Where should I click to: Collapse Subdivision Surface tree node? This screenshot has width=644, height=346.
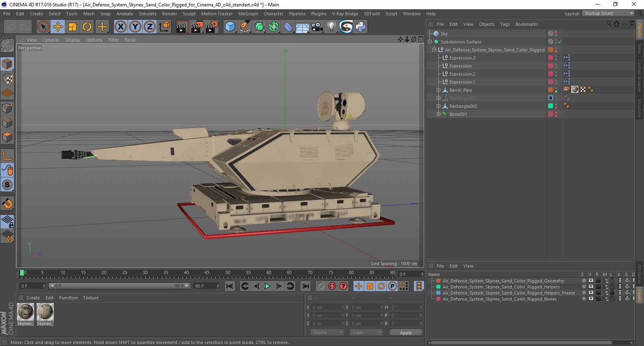tap(429, 42)
